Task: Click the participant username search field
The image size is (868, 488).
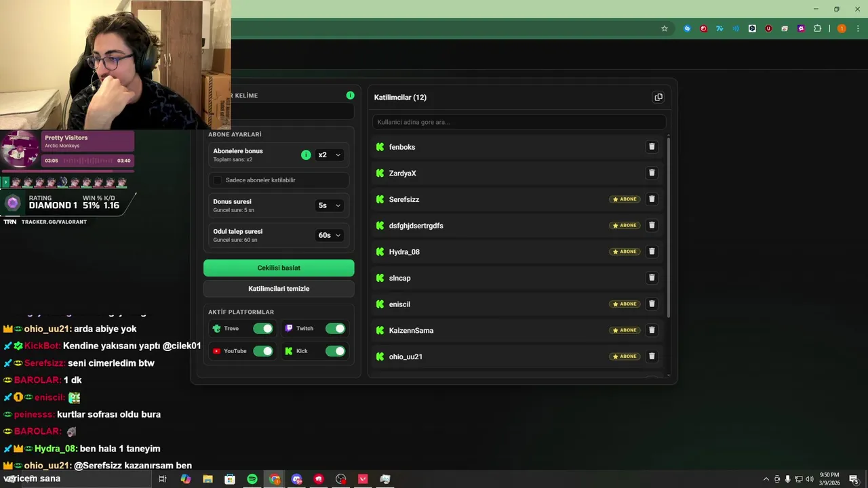Action: point(519,122)
